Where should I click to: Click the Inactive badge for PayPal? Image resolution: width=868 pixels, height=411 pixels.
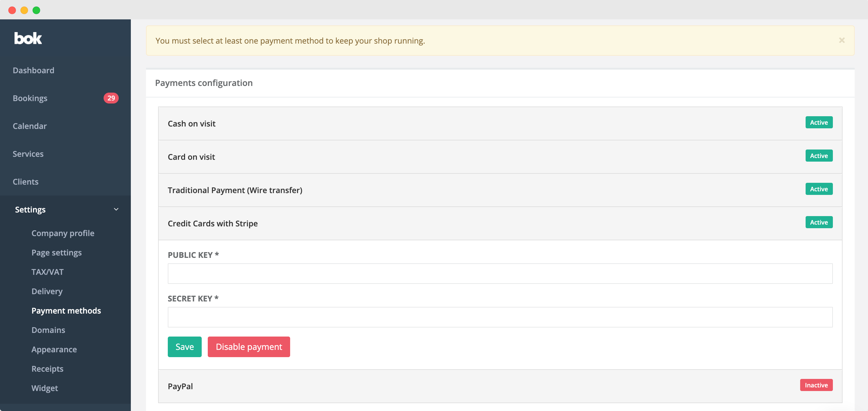(x=816, y=385)
